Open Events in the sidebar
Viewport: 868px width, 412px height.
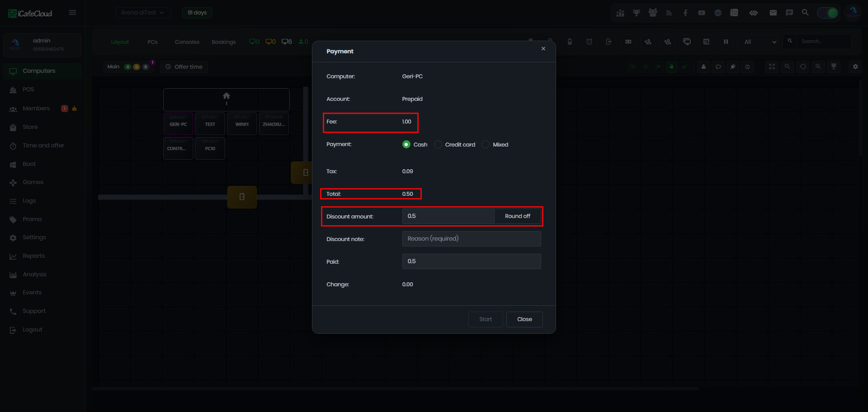click(x=42, y=293)
